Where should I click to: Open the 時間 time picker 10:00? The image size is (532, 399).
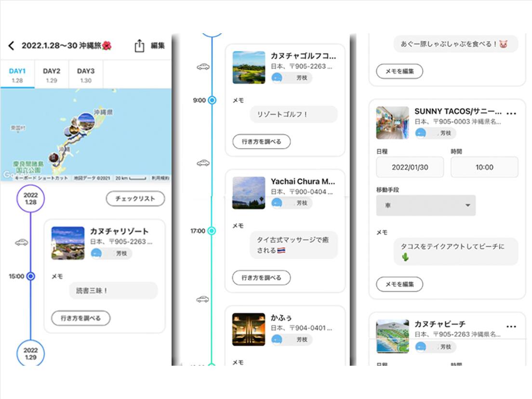[x=484, y=167]
